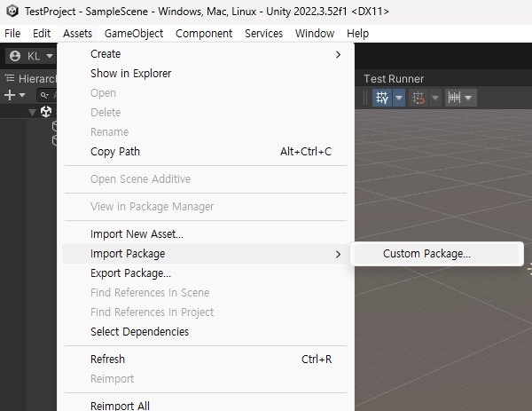Click the plus icon in Hierarchy
The image size is (532, 411).
click(x=10, y=95)
